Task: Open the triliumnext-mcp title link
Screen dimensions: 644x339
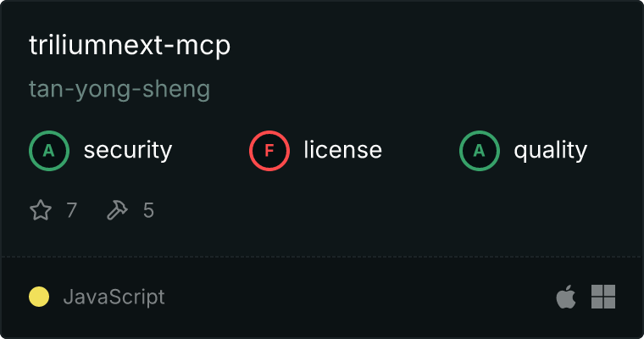Action: 130,45
